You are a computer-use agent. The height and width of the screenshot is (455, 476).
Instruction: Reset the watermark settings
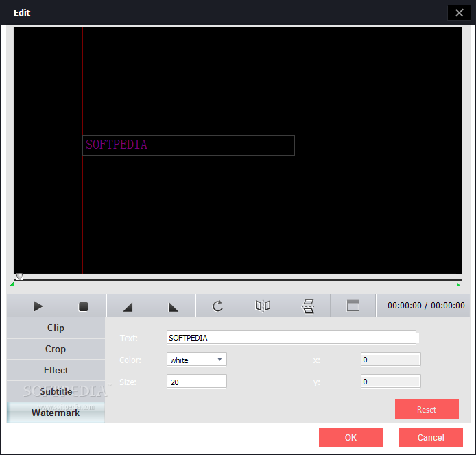pos(427,410)
